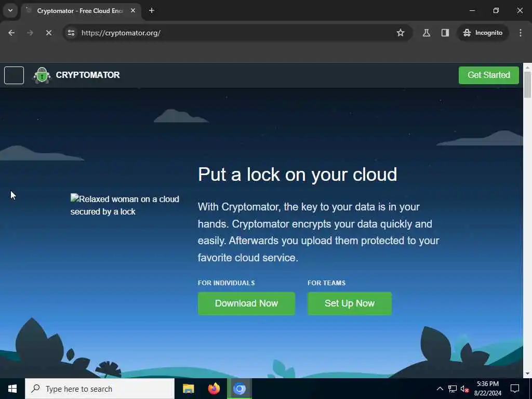The height and width of the screenshot is (399, 532).
Task: Click the green Get Started button
Action: coord(488,75)
